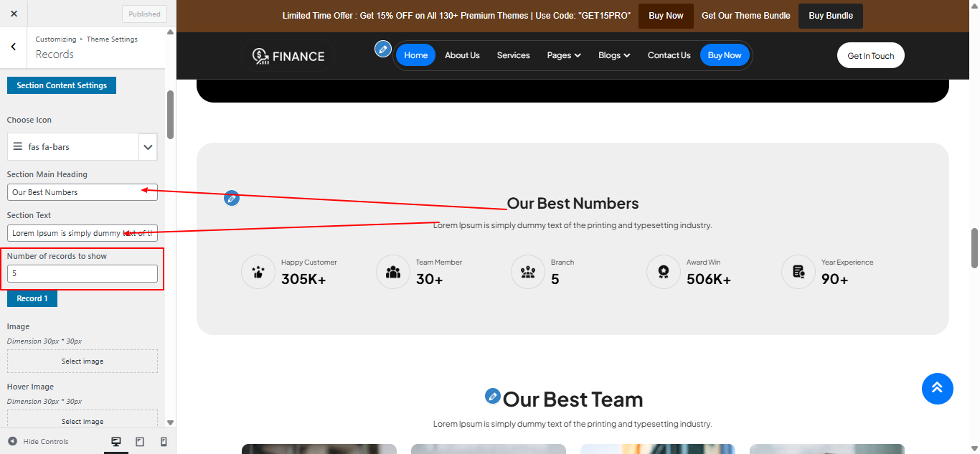Viewport: 980px width, 454px height.
Task: Click the Number of records to show field
Action: (83, 273)
